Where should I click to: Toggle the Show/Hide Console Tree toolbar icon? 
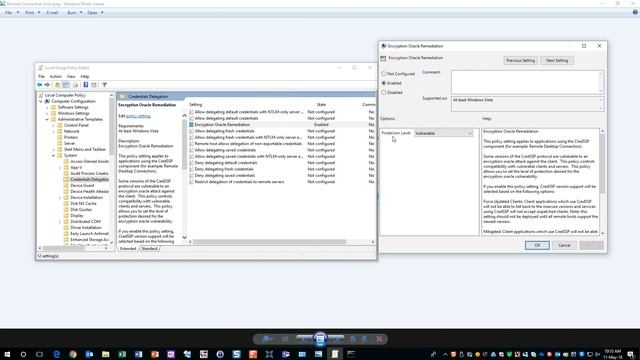pyautogui.click(x=66, y=85)
